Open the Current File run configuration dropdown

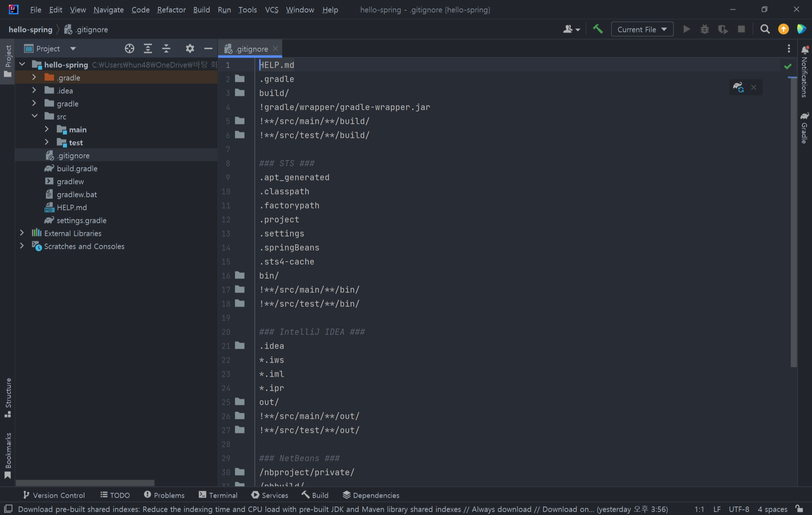pyautogui.click(x=642, y=30)
